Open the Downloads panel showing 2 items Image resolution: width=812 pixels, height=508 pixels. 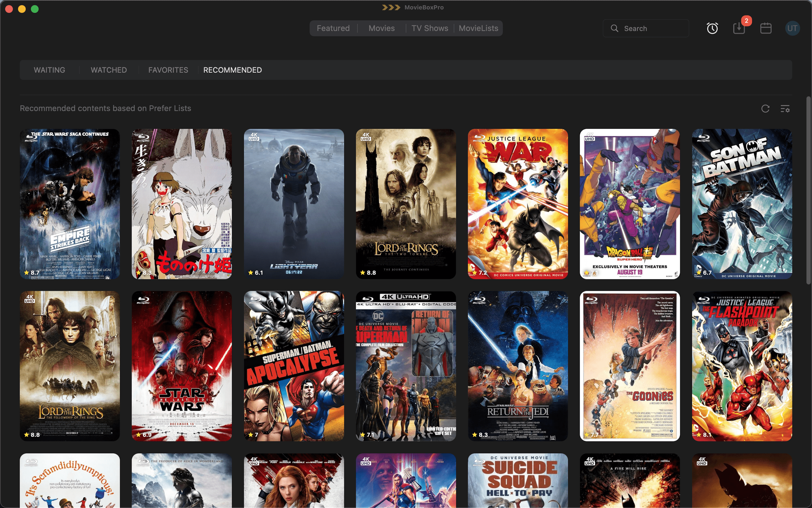[739, 28]
